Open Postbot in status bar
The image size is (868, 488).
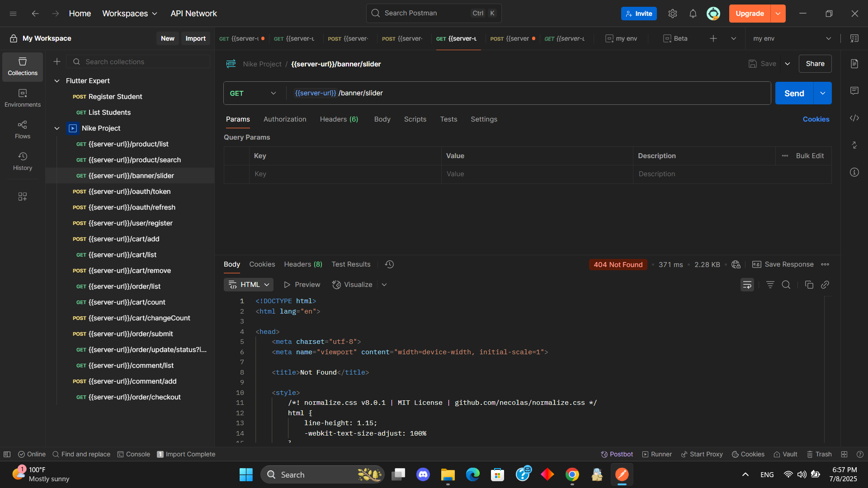(617, 454)
